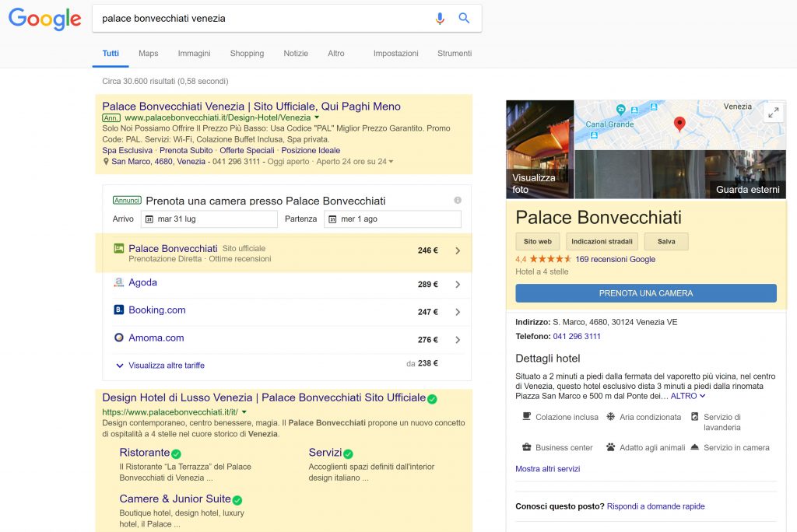The image size is (797, 532).
Task: Click the green checkmark next to Servizi
Action: pos(348,453)
